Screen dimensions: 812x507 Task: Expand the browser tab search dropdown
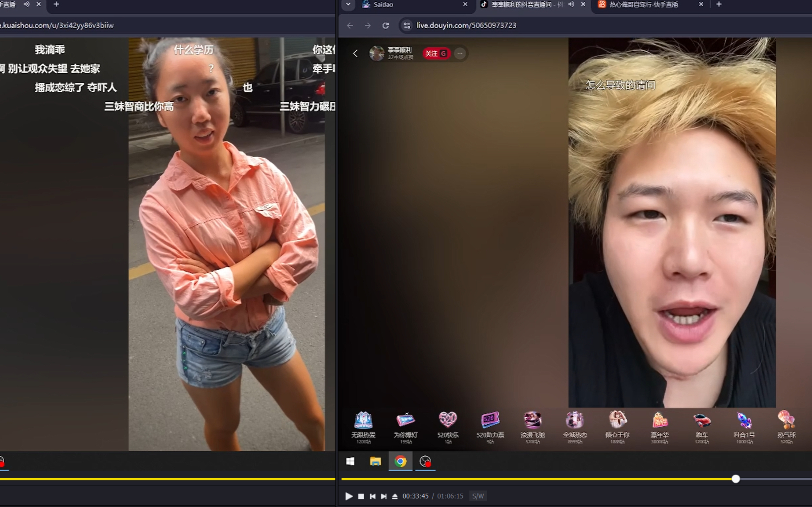tap(348, 4)
